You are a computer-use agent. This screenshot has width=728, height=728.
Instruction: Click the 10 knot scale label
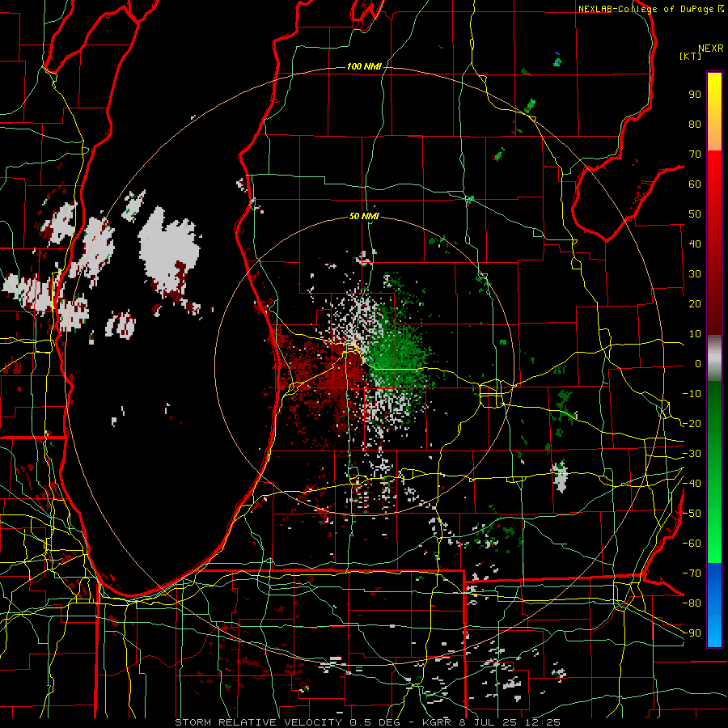tap(695, 334)
